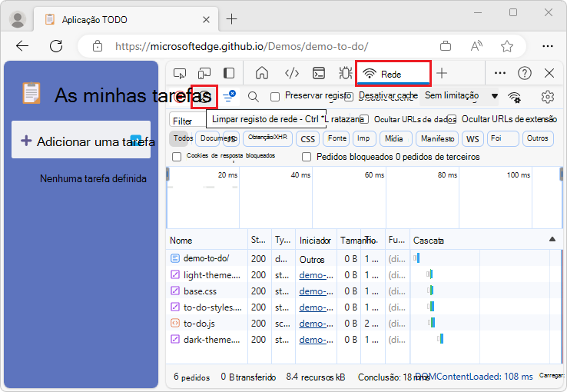Open the Sources bug icon
Image resolution: width=567 pixels, height=392 pixels.
(x=345, y=73)
